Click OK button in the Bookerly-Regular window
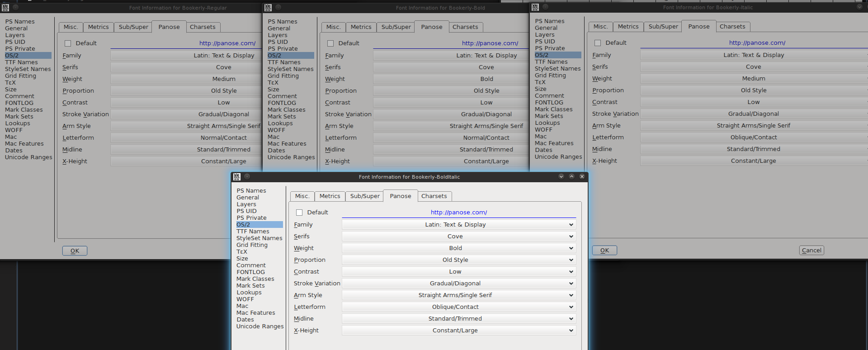Image resolution: width=868 pixels, height=350 pixels. [75, 251]
